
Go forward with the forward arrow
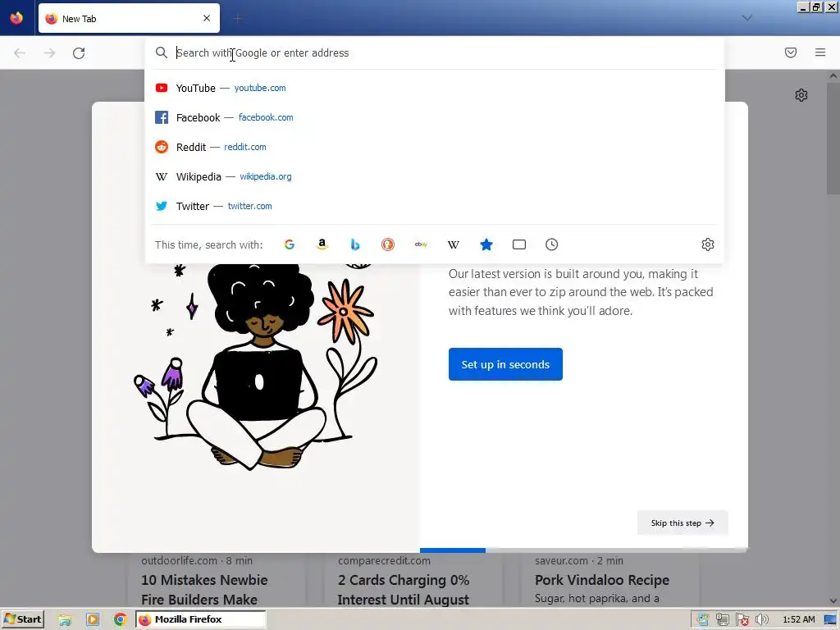pos(49,53)
